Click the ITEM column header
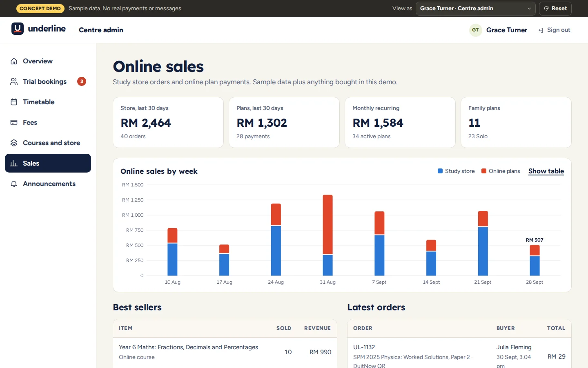 point(125,328)
